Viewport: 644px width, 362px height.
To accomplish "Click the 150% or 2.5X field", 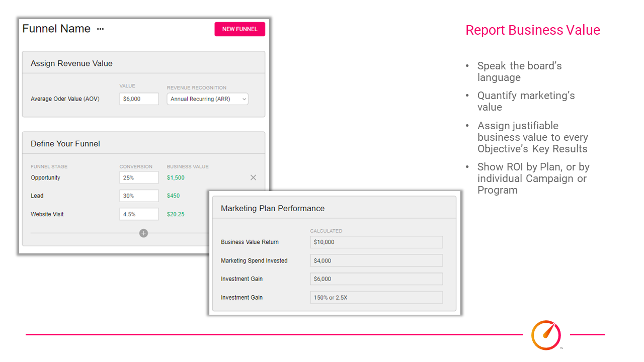I will coord(376,297).
